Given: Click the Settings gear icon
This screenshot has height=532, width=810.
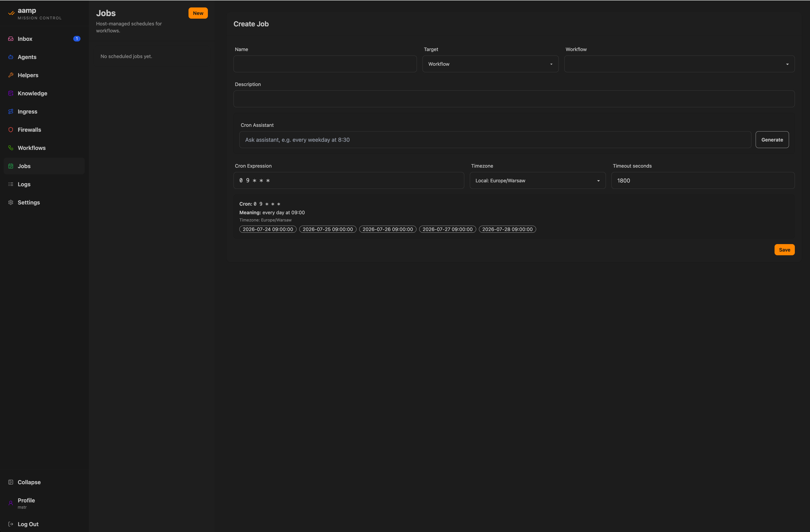Looking at the screenshot, I should click(x=11, y=202).
